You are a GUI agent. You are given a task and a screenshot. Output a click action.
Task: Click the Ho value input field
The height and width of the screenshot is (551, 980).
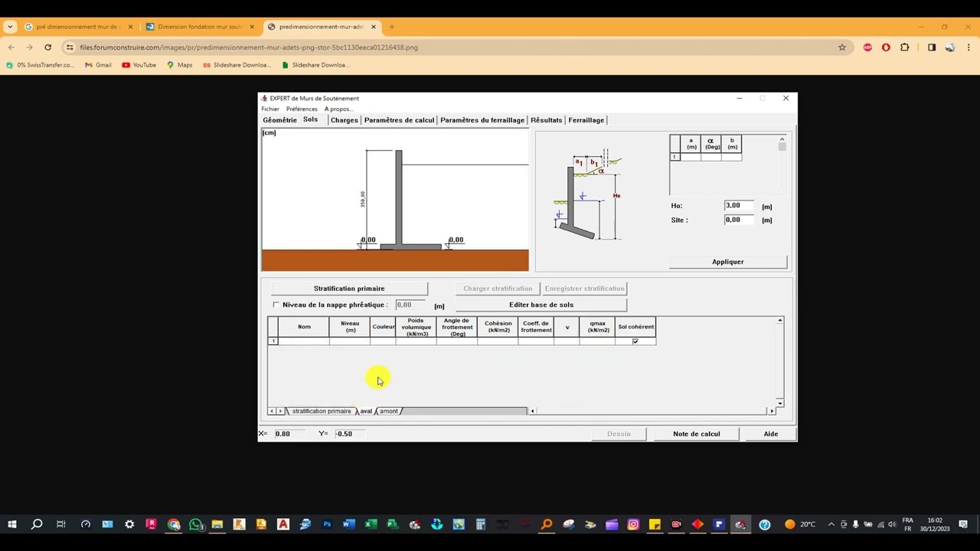point(740,206)
